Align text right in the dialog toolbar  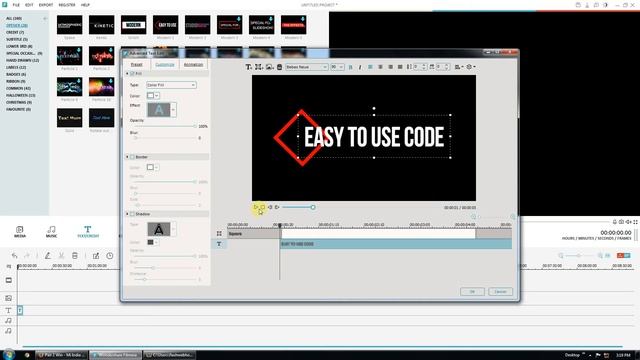coord(390,67)
